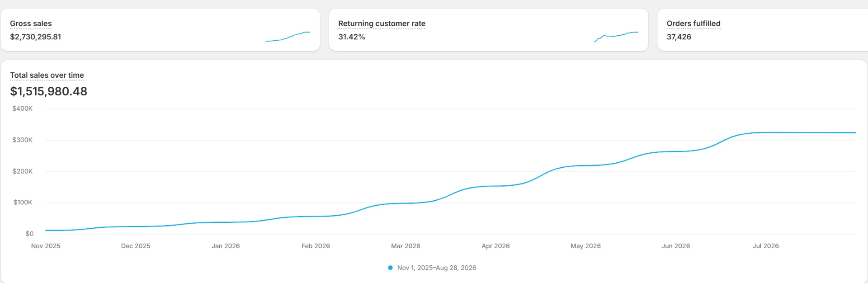Click the total sales amount $1,515,980.48
The image size is (868, 283).
pyautogui.click(x=48, y=91)
